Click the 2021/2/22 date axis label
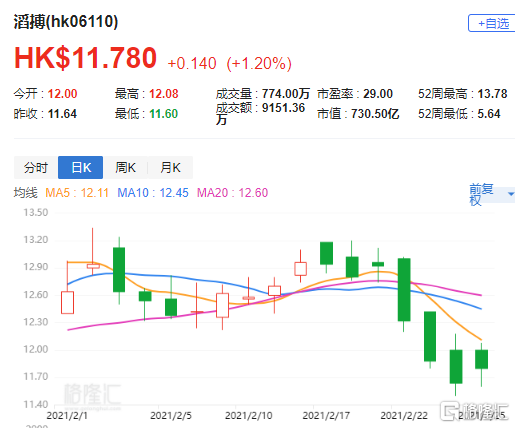The width and height of the screenshot is (515, 428). [404, 415]
